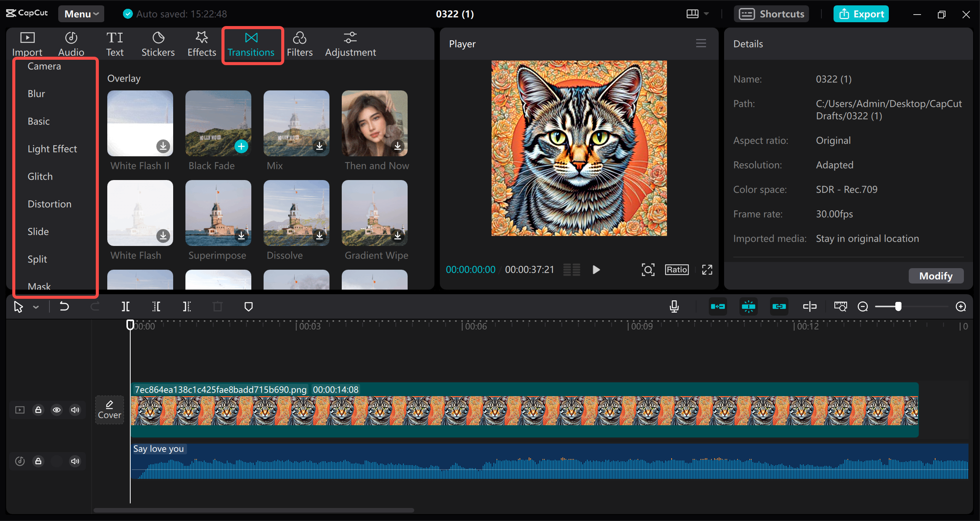Expand the Mask transition category
The width and height of the screenshot is (980, 521).
click(x=38, y=287)
